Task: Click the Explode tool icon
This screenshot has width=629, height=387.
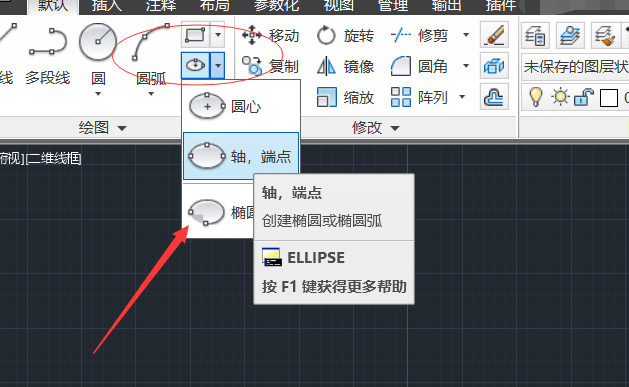Action: (x=494, y=65)
